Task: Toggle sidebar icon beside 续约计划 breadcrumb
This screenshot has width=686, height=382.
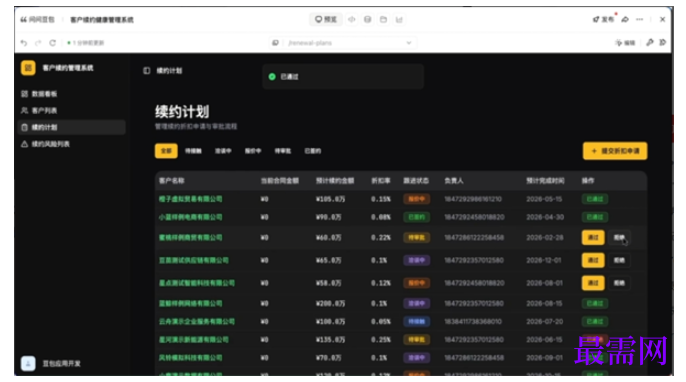Action: pos(147,70)
